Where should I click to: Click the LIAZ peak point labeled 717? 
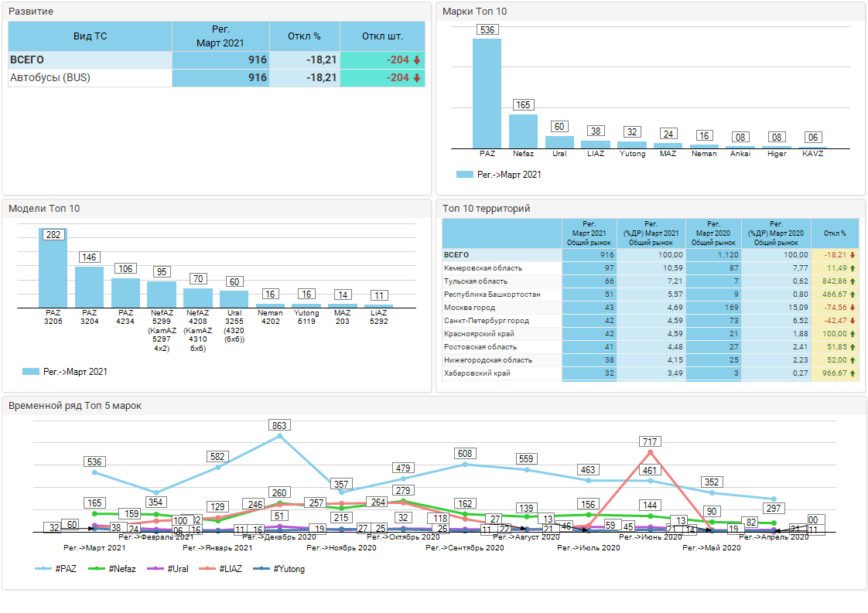point(650,452)
